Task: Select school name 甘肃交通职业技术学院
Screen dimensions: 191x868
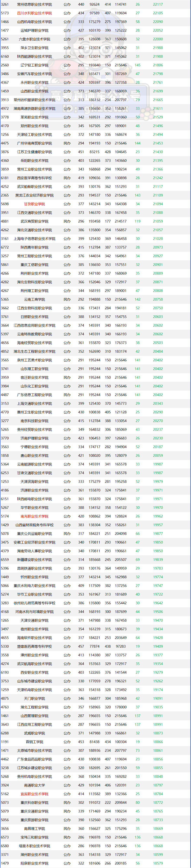Action: (35, 473)
